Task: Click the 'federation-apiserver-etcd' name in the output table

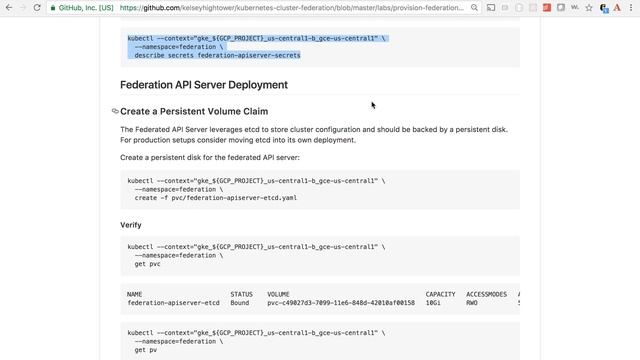Action: pyautogui.click(x=173, y=303)
